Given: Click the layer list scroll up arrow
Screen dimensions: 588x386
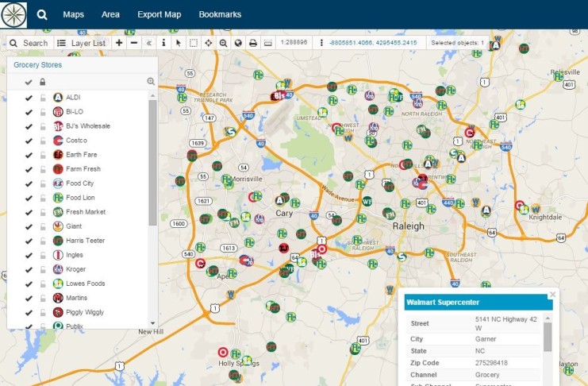Looking at the screenshot, I should (x=152, y=96).
